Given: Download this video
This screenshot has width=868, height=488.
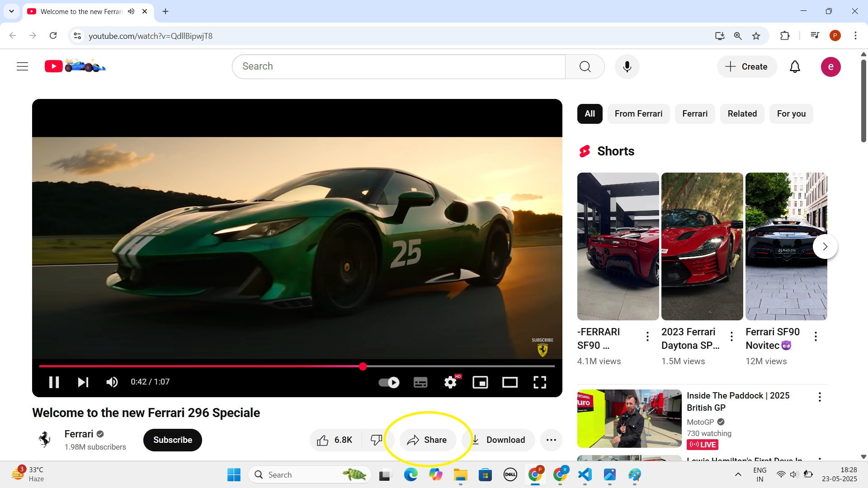Looking at the screenshot, I should pos(498,440).
